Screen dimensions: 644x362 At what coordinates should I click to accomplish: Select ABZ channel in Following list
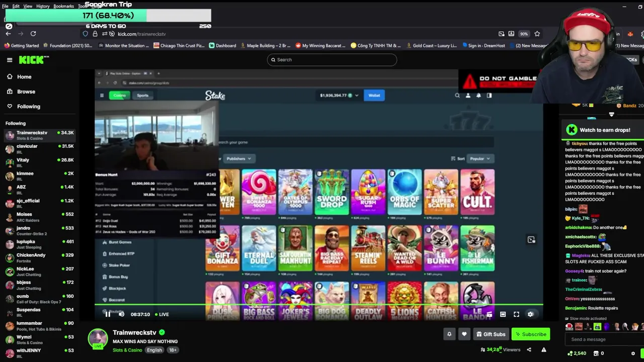pos(39,190)
